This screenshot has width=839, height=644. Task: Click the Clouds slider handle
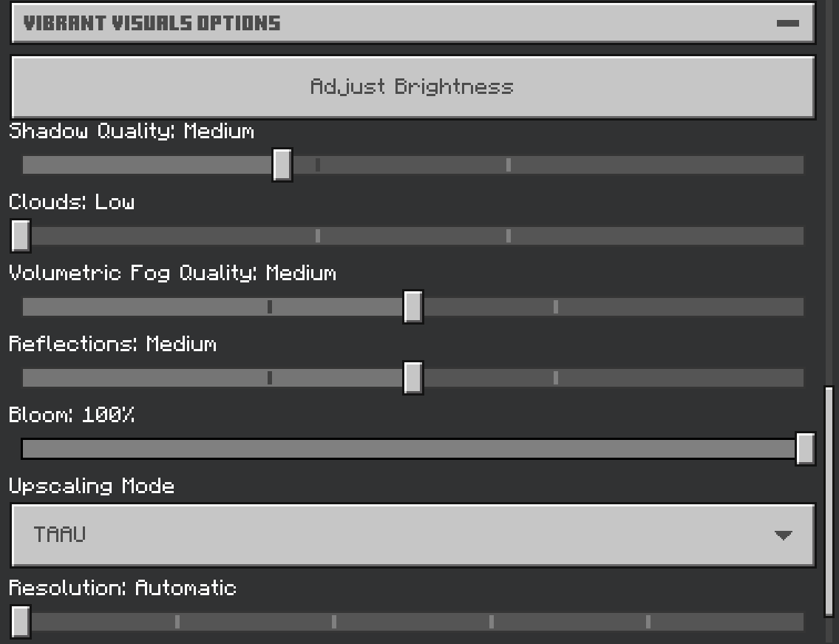pyautogui.click(x=20, y=236)
